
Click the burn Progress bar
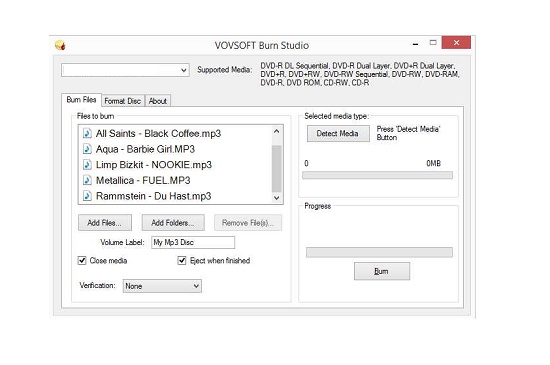(379, 252)
